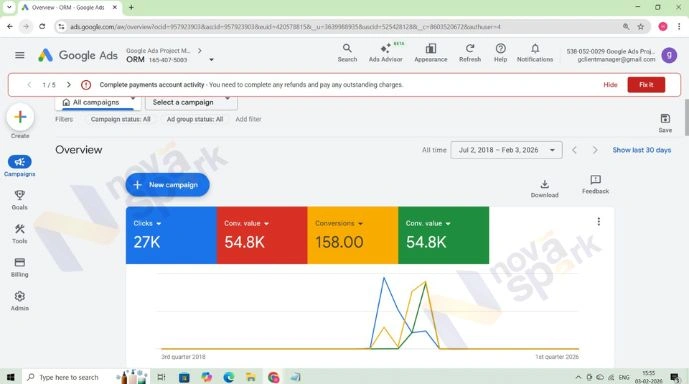689x384 pixels.
Task: Click Show last 30 days link
Action: (x=642, y=150)
